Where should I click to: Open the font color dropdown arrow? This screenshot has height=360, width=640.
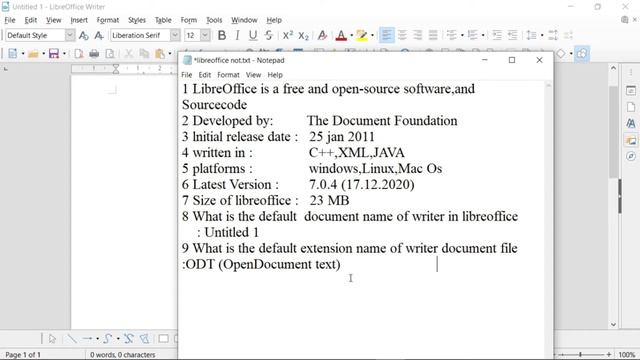(x=351, y=36)
